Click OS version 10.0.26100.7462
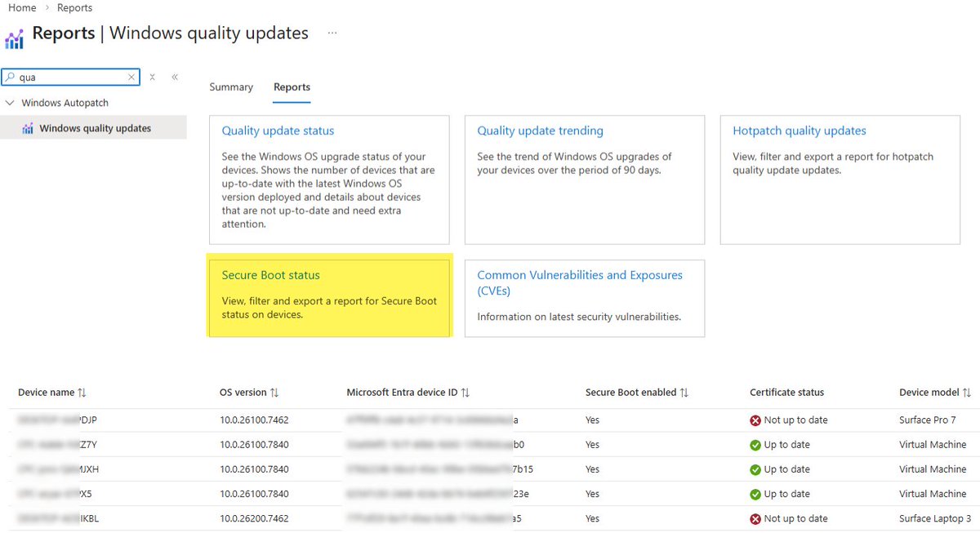This screenshot has height=533, width=980. 254,420
